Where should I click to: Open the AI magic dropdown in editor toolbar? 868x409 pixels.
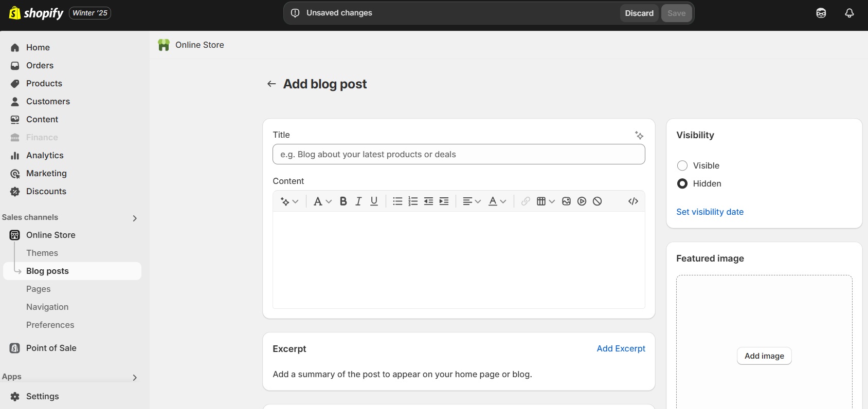coord(290,201)
